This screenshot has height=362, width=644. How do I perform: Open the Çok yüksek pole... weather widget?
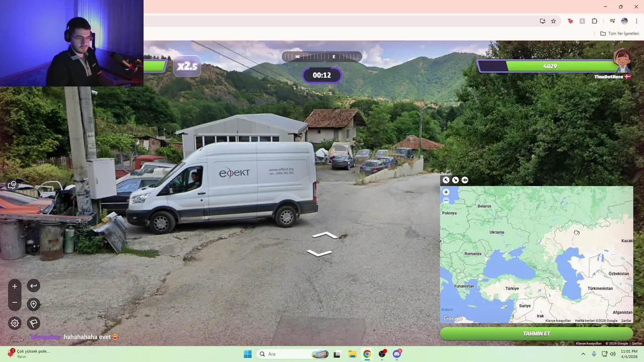(29, 353)
